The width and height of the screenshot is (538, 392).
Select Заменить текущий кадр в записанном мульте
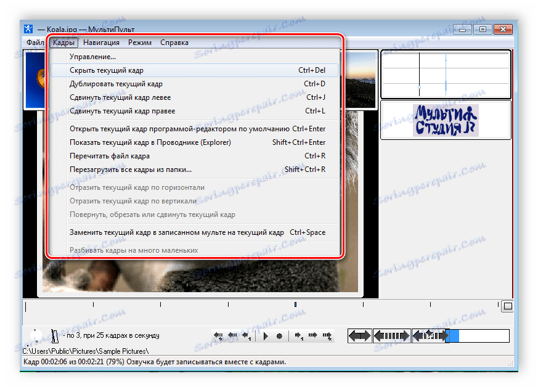coord(194,232)
